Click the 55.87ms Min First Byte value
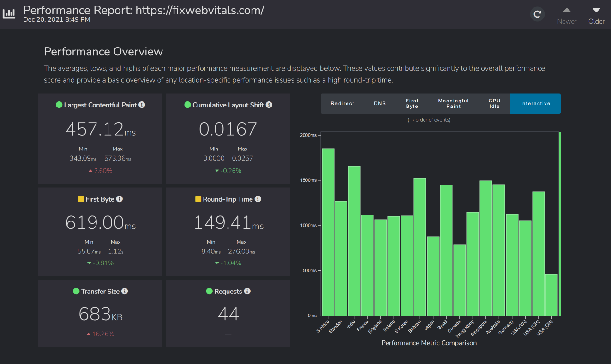611x364 pixels. [89, 251]
